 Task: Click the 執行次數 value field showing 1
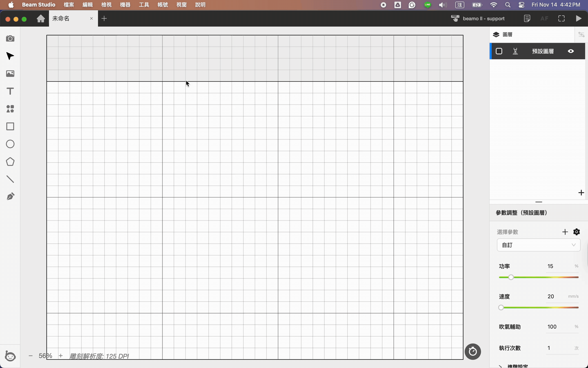coord(562,348)
